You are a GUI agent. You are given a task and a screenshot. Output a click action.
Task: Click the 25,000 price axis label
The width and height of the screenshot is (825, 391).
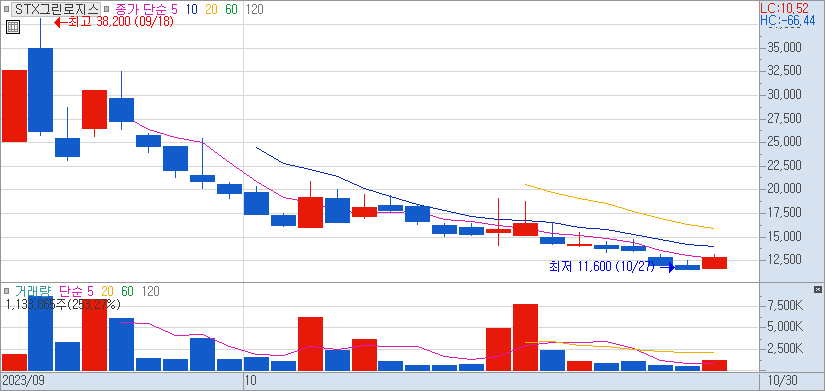(784, 142)
